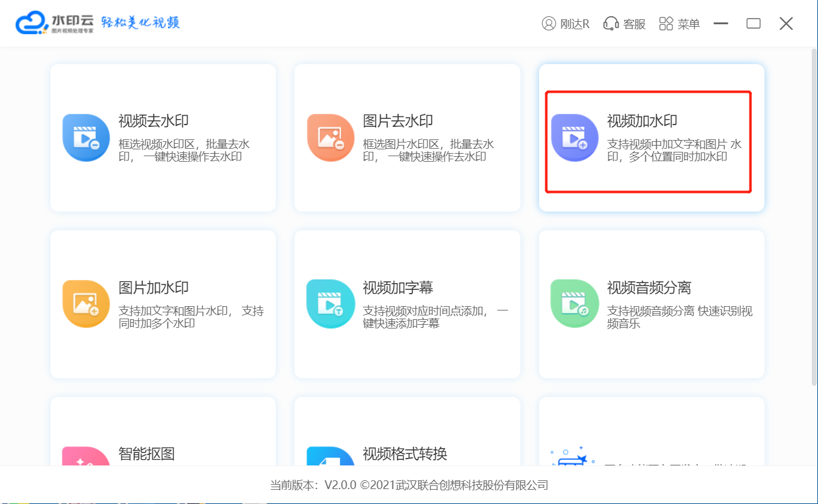Click description 支持视频中加文字和图片 水印
The width and height of the screenshot is (818, 504).
coord(675,151)
